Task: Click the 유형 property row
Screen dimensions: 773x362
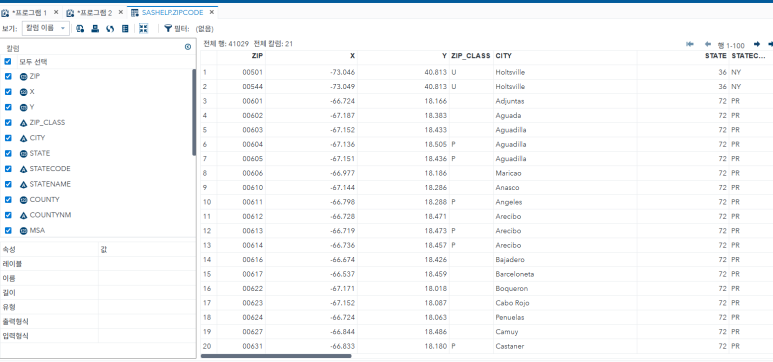Action: tap(98, 307)
